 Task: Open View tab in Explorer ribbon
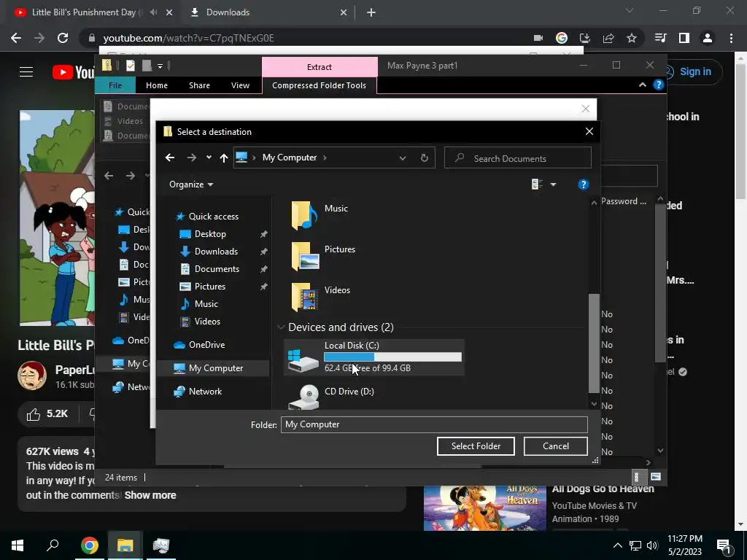(240, 85)
